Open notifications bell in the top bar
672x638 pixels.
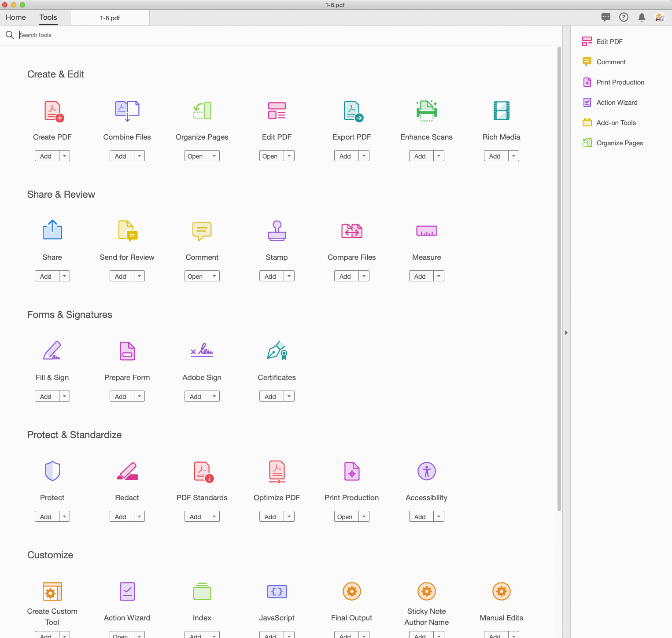[x=642, y=18]
